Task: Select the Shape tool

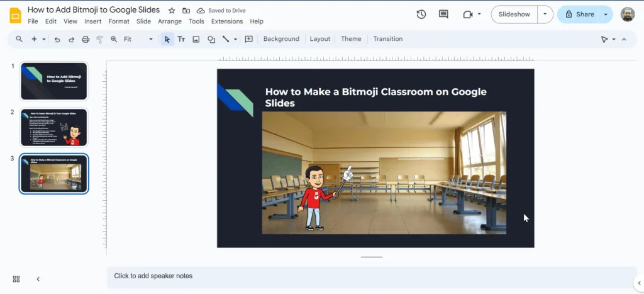Action: pos(211,39)
